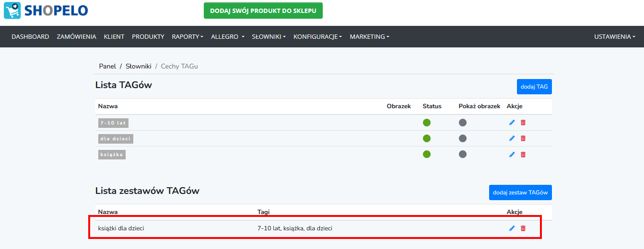This screenshot has height=249, width=644.
Task: Click the 'Obrazek' column header
Action: point(399,106)
